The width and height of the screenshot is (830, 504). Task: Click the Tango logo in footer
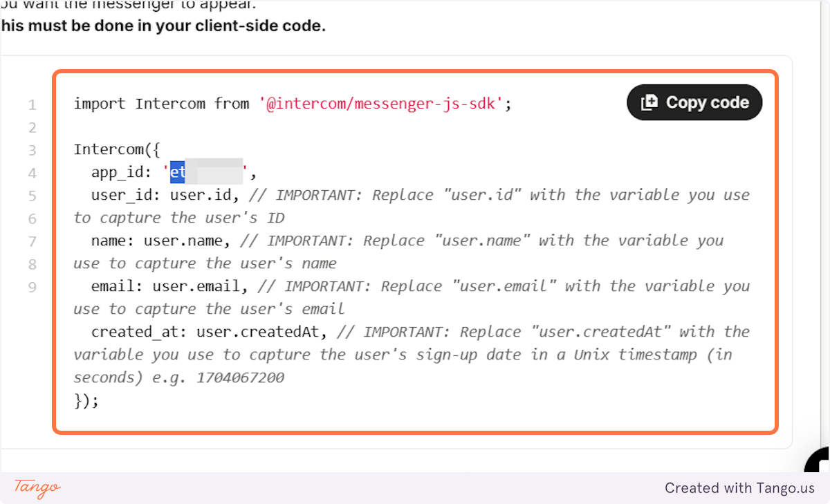click(37, 487)
